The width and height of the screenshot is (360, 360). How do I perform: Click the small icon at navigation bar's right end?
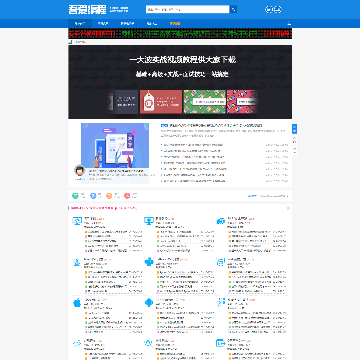pyautogui.click(x=289, y=24)
